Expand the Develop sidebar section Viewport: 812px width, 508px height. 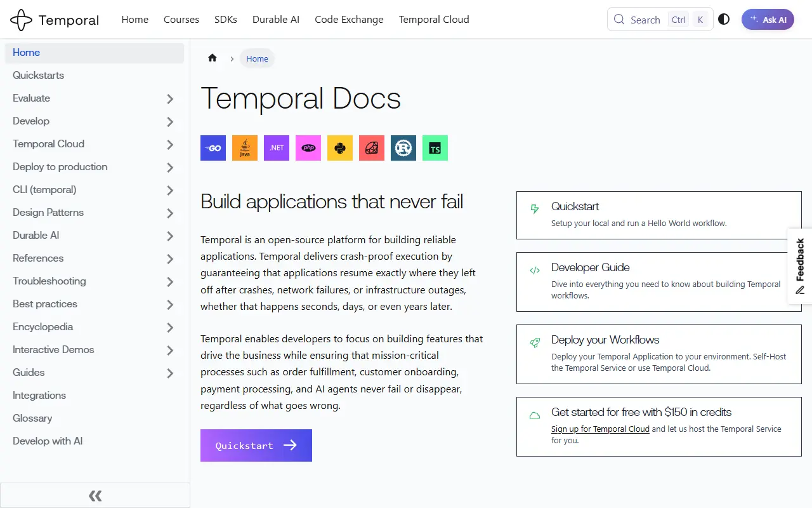pyautogui.click(x=170, y=121)
